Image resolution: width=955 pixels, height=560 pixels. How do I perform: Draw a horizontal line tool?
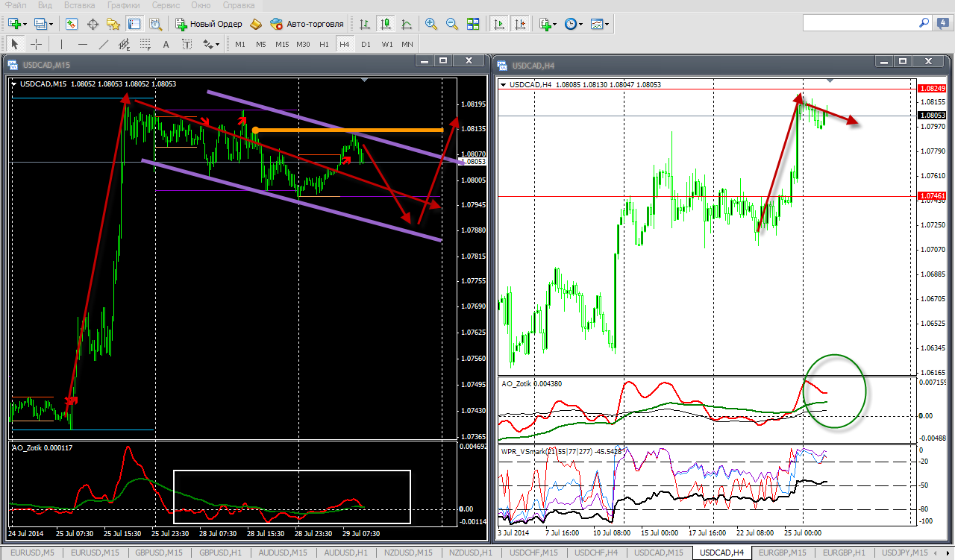[x=83, y=44]
